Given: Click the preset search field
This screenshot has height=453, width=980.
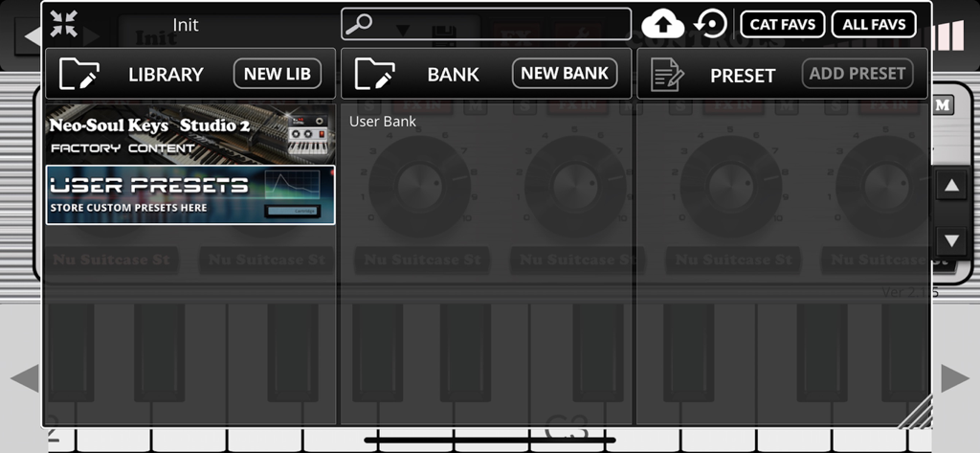Looking at the screenshot, I should [x=486, y=24].
